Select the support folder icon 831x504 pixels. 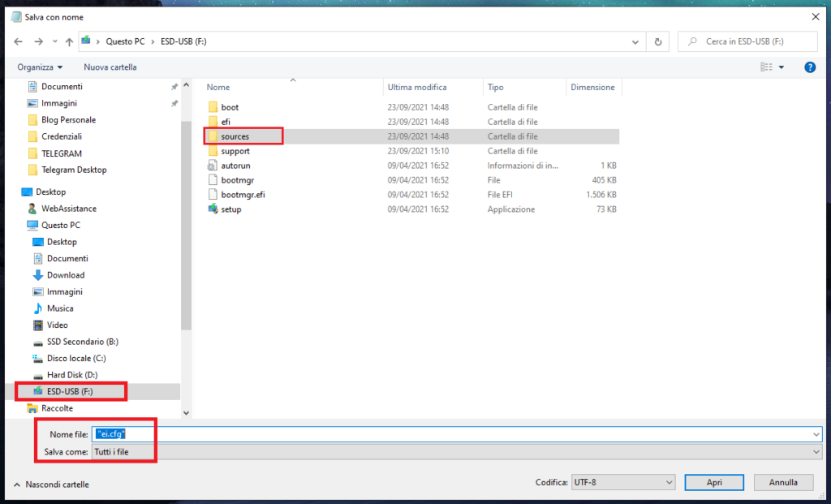click(x=213, y=151)
